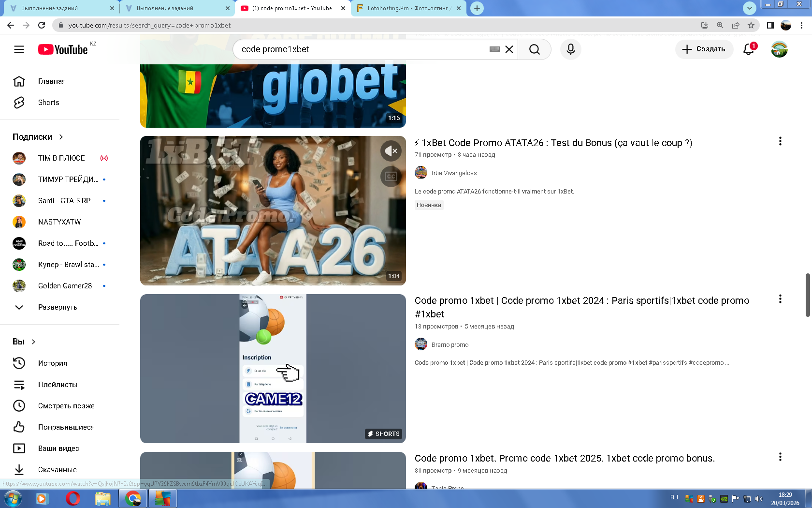812x508 pixels.
Task: Share this page from address bar
Action: tap(736, 25)
